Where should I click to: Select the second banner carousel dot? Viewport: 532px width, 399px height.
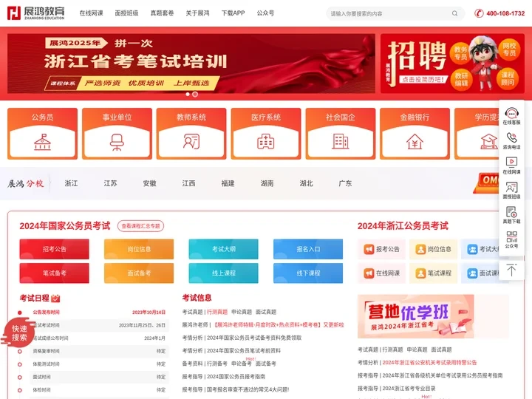point(195,95)
